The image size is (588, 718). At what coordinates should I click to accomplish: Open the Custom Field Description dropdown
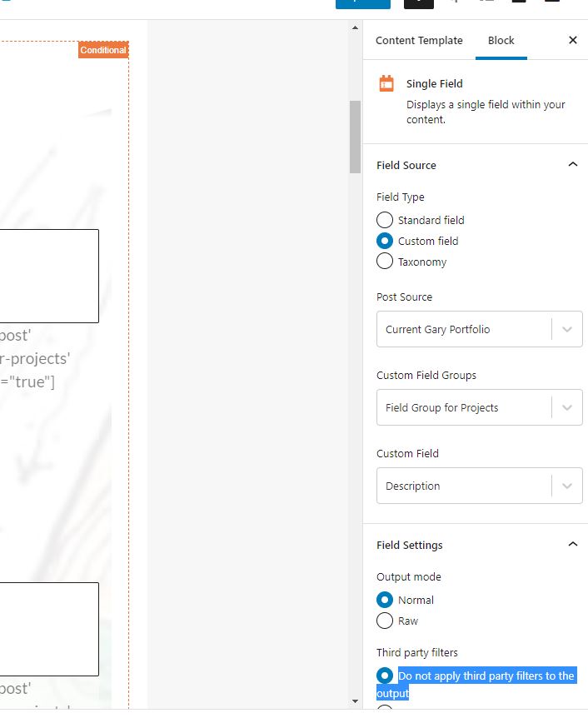pos(480,486)
